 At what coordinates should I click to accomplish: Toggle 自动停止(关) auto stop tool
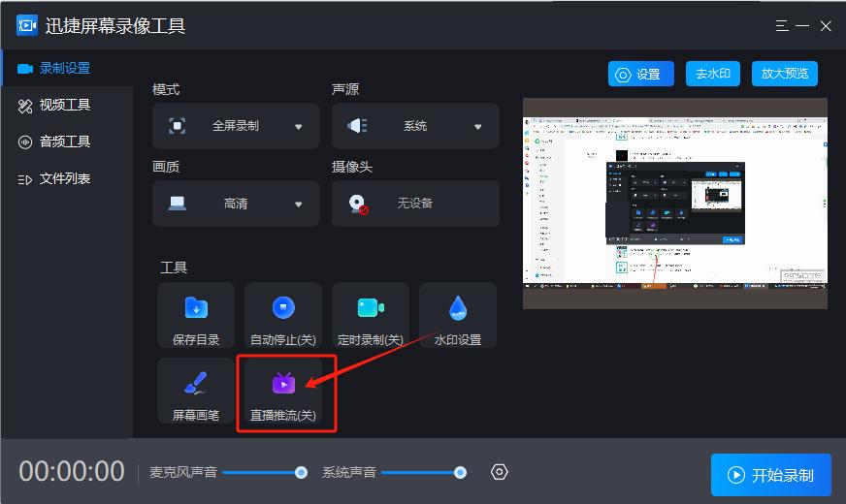coord(283,316)
